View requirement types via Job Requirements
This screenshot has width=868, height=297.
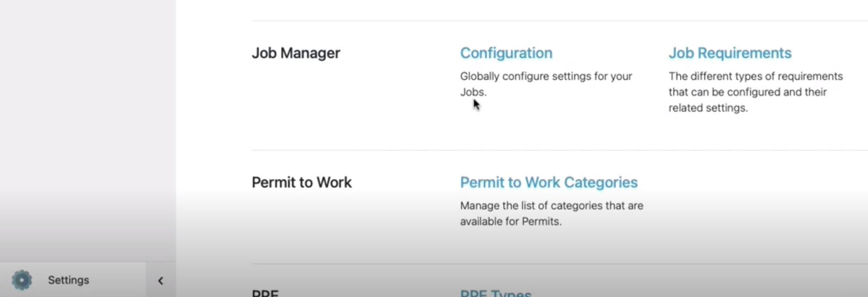pyautogui.click(x=730, y=53)
